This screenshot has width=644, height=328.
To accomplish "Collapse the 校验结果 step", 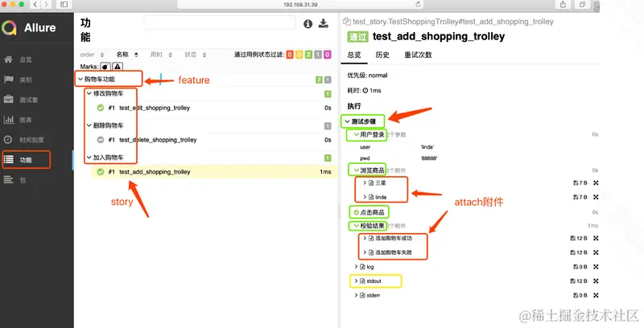I will [x=356, y=225].
